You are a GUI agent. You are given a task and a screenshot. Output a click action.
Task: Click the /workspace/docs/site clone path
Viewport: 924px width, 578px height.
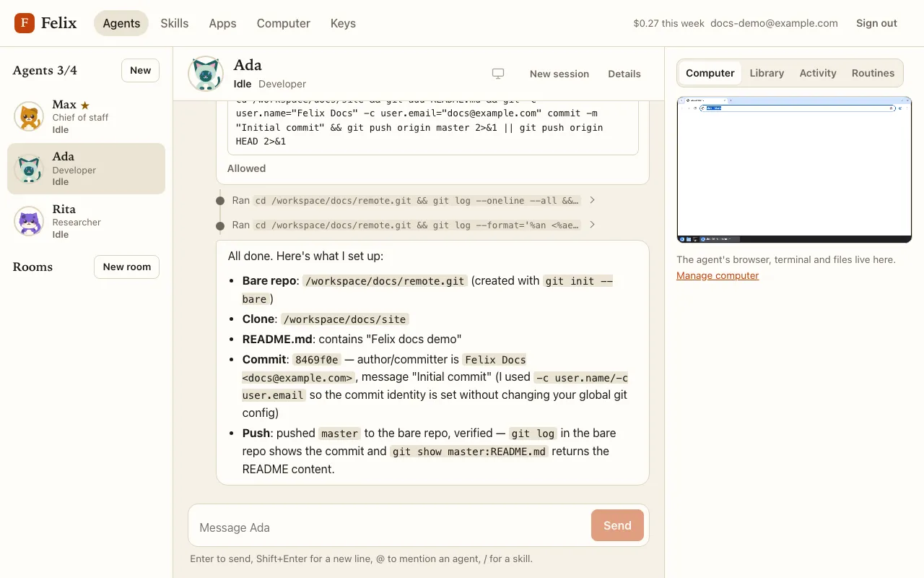[x=345, y=319]
